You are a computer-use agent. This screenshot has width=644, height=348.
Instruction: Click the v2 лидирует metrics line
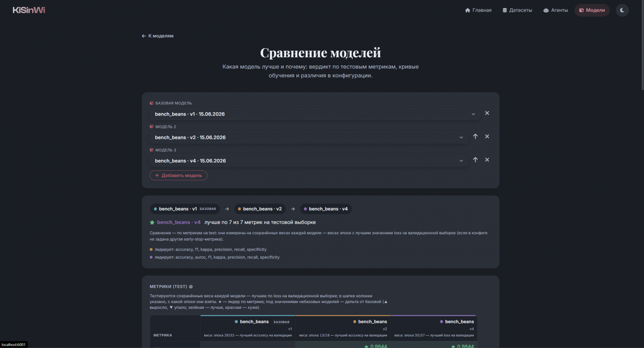click(208, 249)
